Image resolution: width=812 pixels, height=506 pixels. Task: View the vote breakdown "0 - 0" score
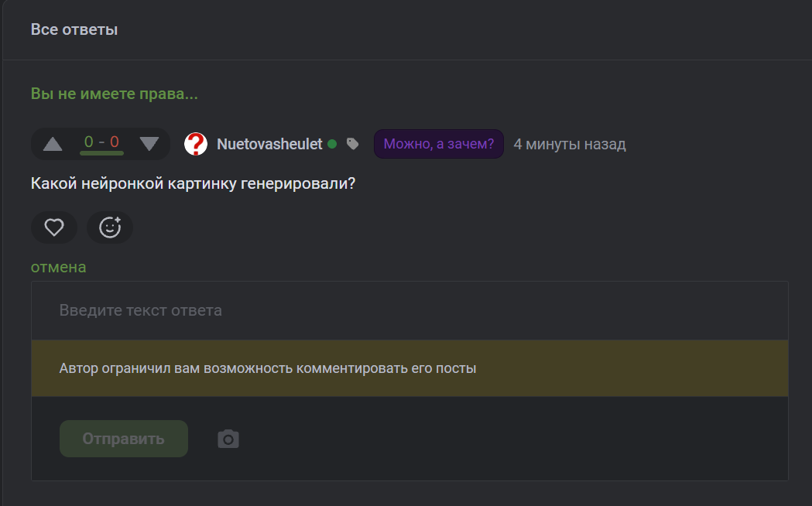(x=101, y=143)
